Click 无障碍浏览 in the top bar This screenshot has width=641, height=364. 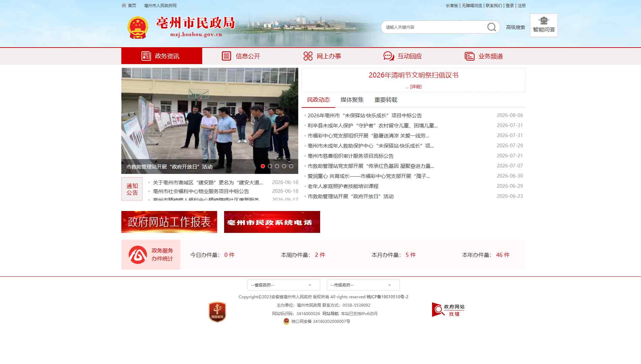(x=472, y=5)
